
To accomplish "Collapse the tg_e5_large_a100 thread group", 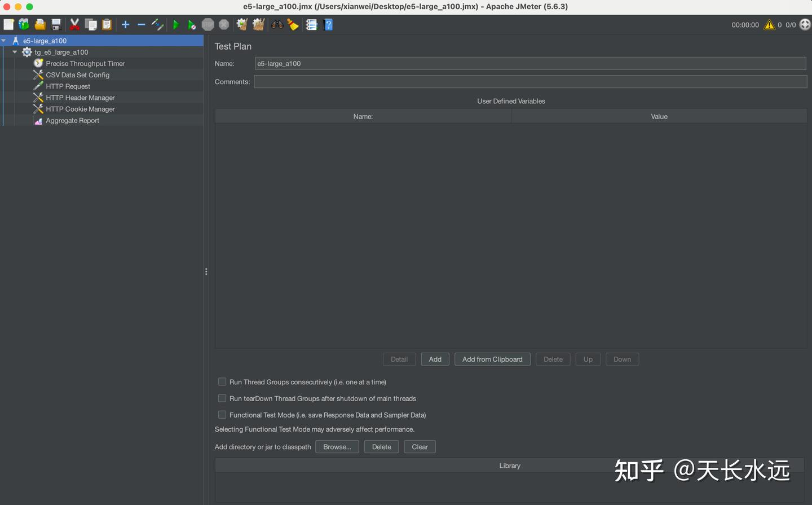I will point(15,52).
